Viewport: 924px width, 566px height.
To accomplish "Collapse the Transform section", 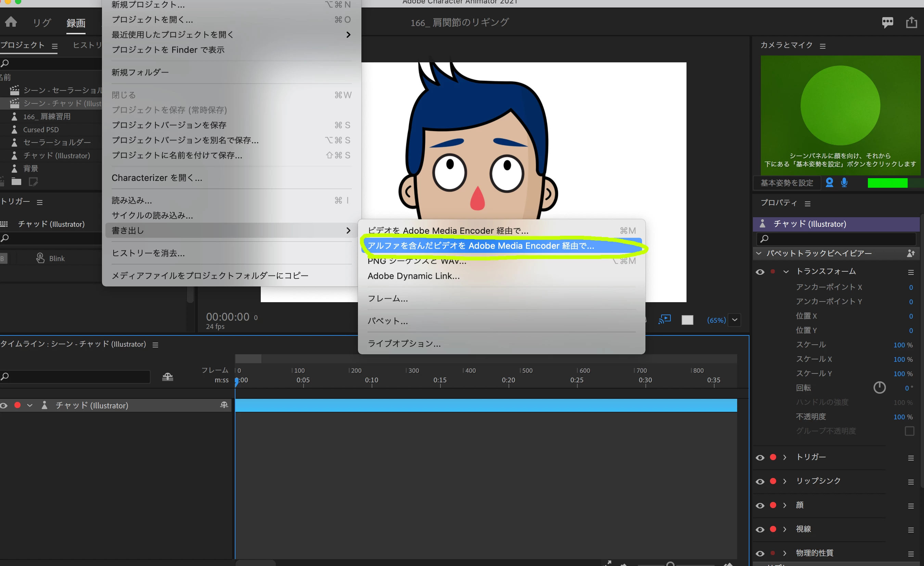I will tap(786, 271).
